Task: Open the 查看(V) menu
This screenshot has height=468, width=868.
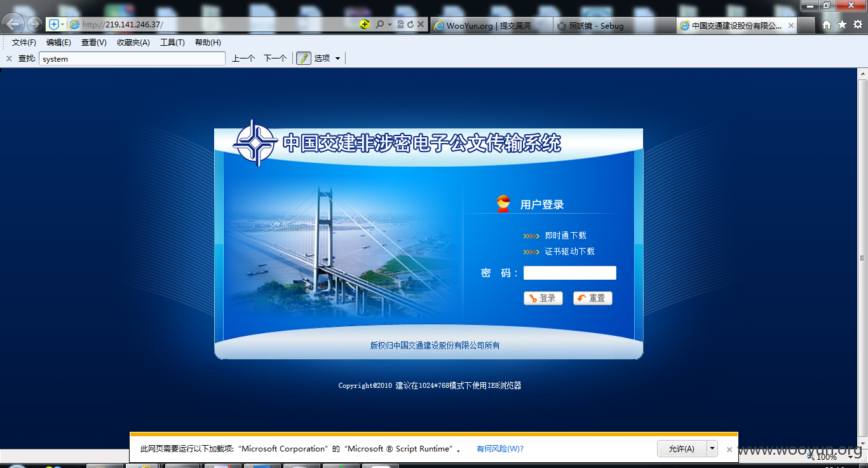Action: click(93, 43)
